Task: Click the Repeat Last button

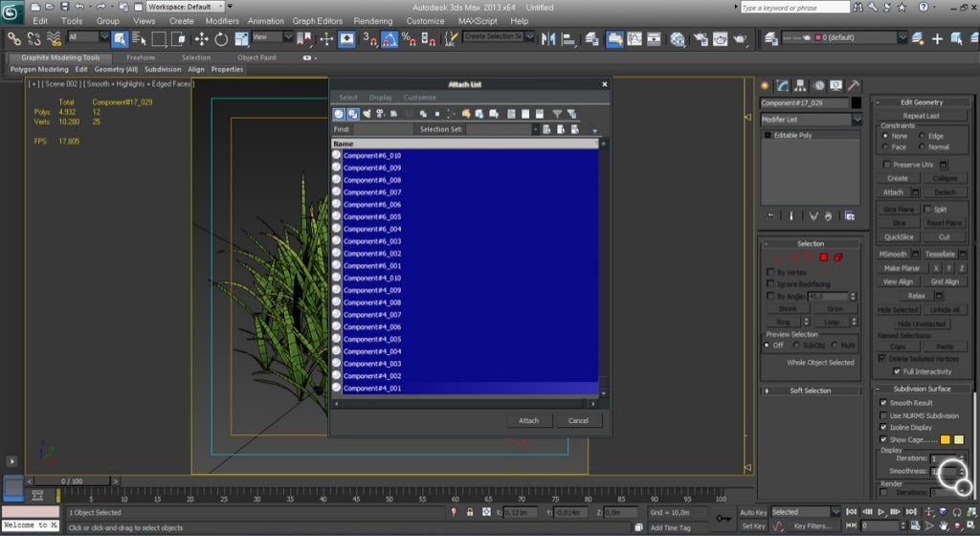Action: pos(922,116)
